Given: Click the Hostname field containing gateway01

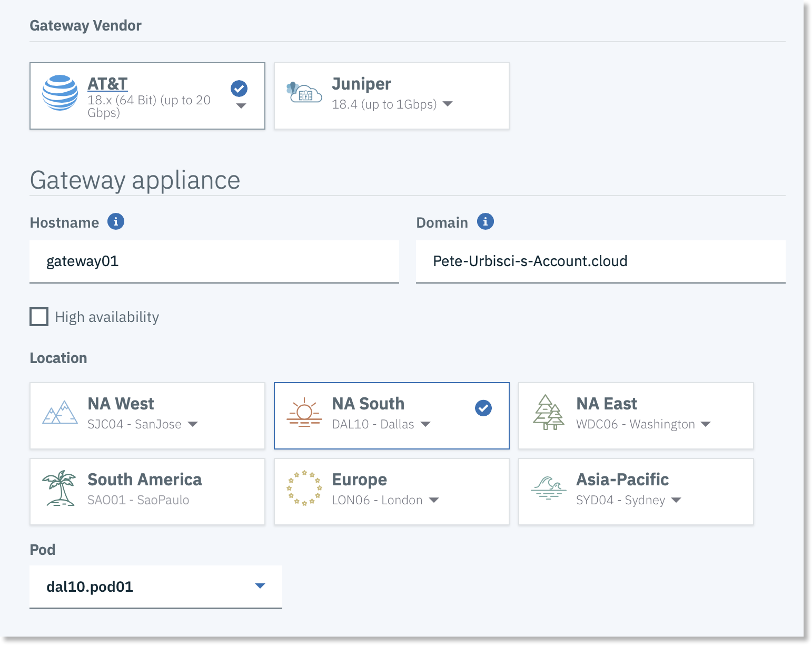Looking at the screenshot, I should 214,262.
